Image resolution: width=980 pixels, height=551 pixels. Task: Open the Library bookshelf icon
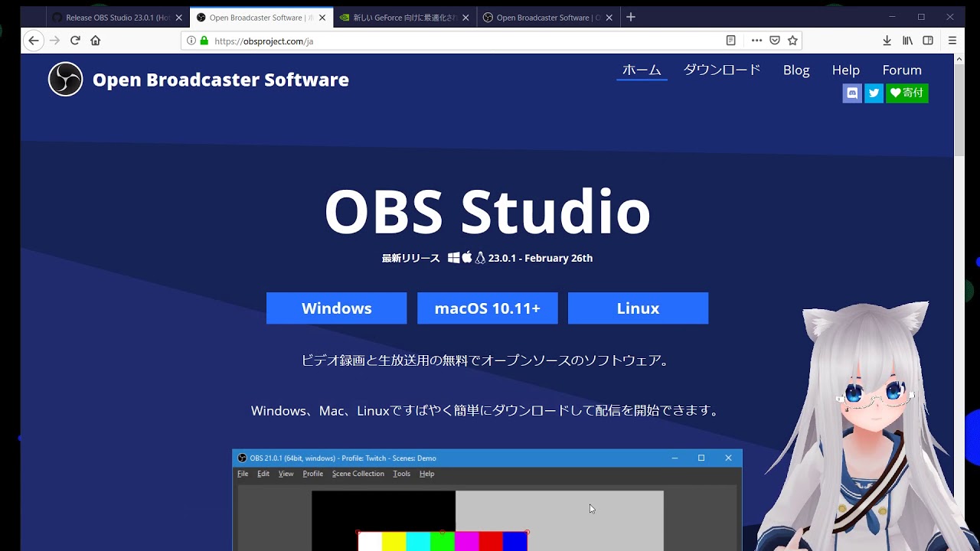907,41
